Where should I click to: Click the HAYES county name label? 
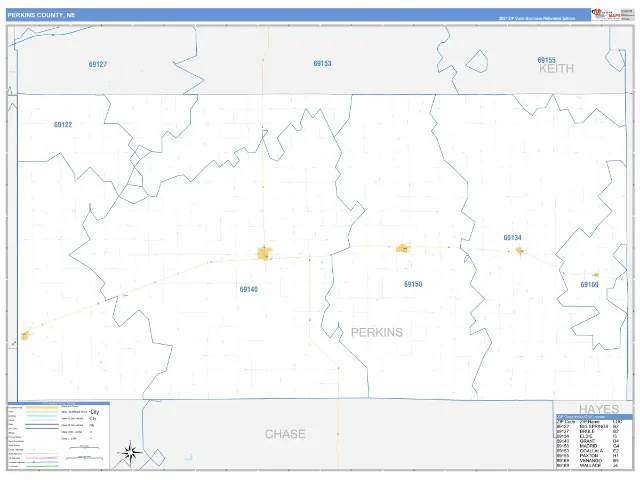coord(599,409)
